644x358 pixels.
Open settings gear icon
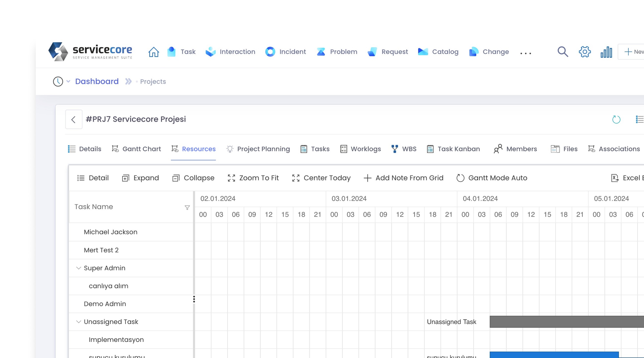[x=585, y=52]
